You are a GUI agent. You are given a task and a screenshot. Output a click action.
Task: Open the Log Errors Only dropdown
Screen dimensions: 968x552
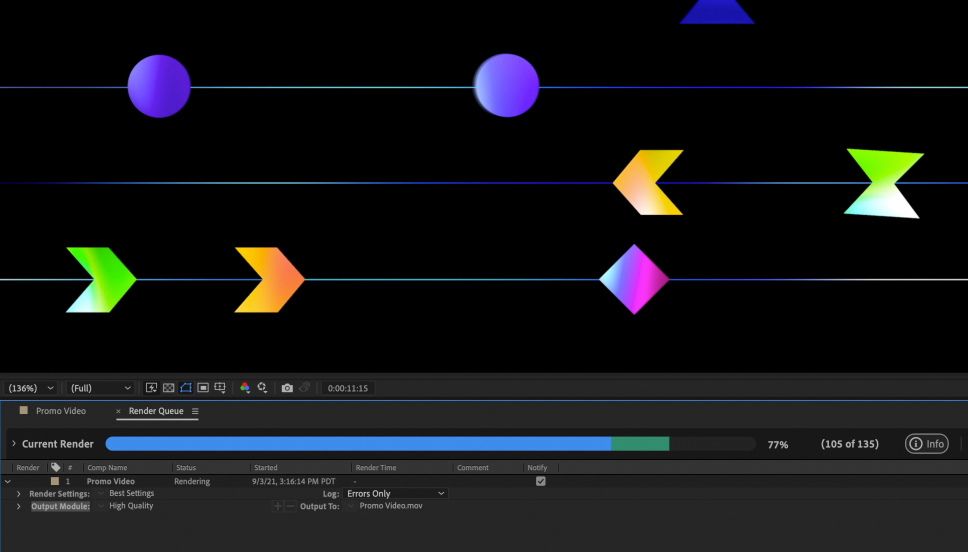(396, 493)
